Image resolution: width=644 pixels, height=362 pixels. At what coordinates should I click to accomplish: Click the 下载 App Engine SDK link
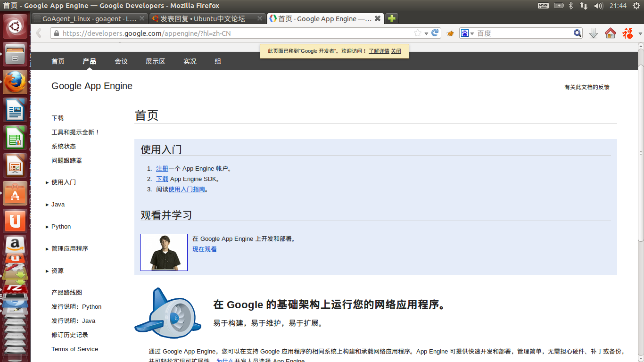(x=162, y=179)
